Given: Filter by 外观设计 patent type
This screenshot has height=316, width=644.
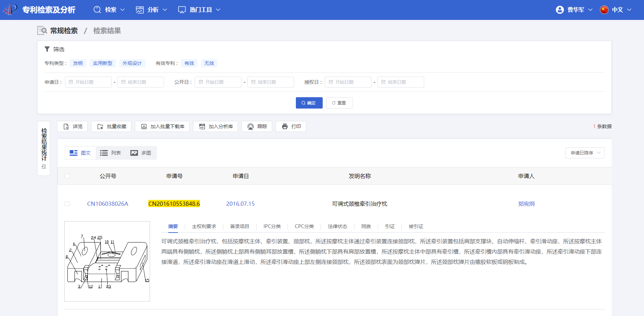Looking at the screenshot, I should click(x=132, y=63).
